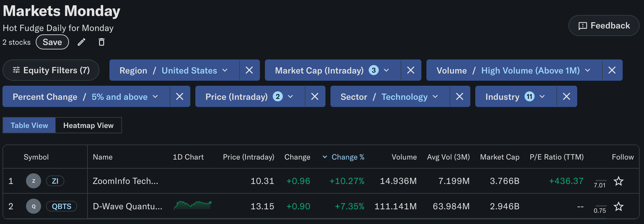644x224 pixels.
Task: Remove the Region filter with its X
Action: point(249,70)
